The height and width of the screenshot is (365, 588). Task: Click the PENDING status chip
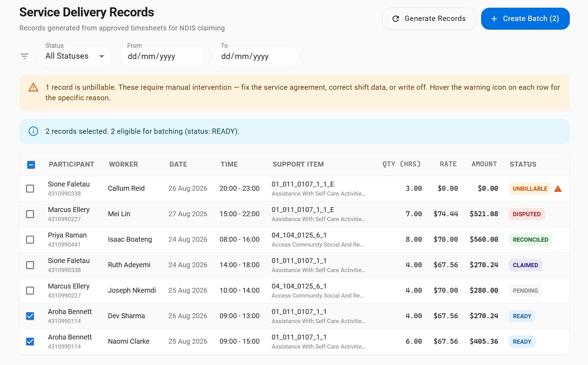[x=525, y=291]
